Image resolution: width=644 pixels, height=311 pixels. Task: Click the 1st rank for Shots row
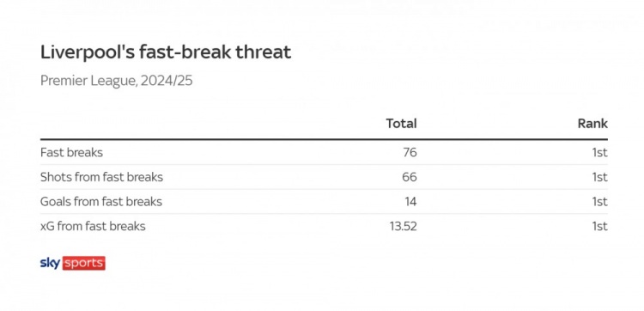599,177
